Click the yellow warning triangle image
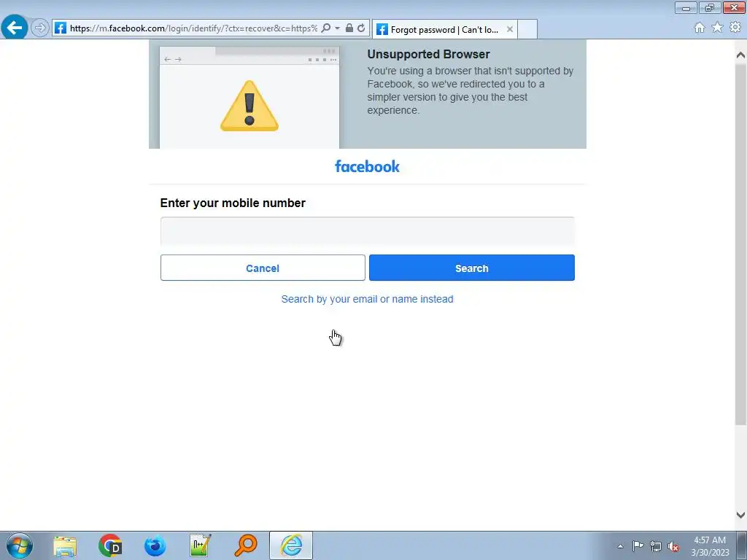The image size is (747, 560). [x=249, y=106]
